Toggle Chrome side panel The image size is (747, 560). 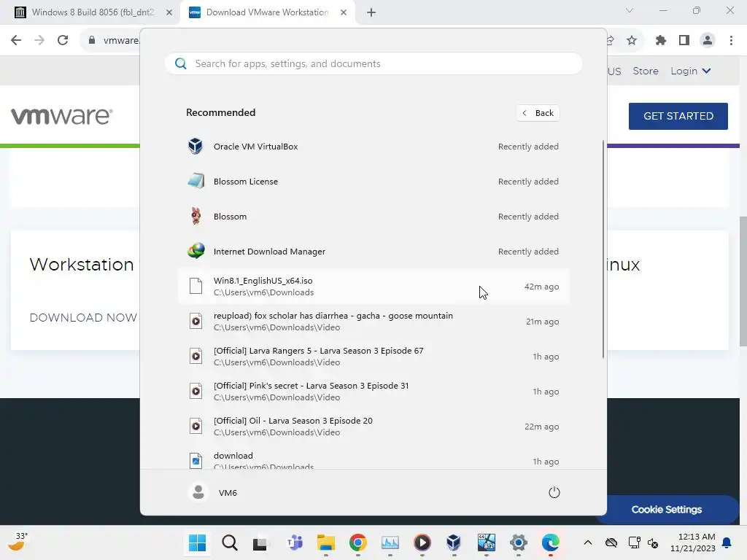(684, 40)
